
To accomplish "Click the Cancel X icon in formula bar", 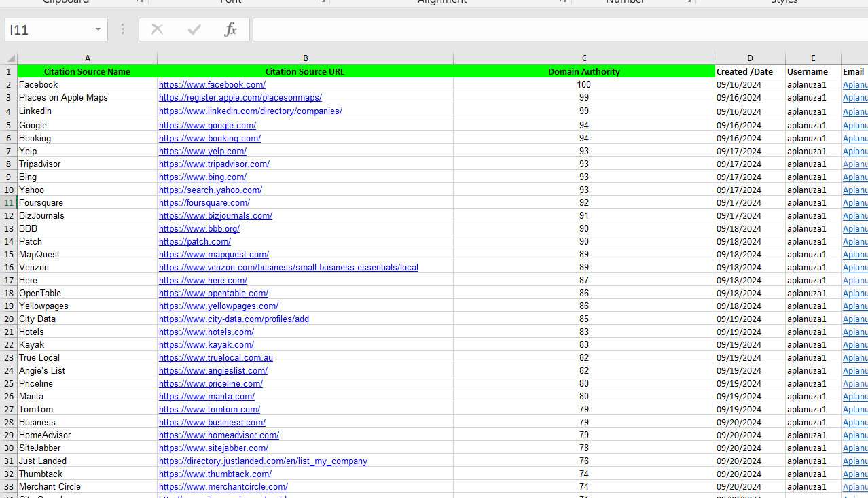I will point(158,29).
